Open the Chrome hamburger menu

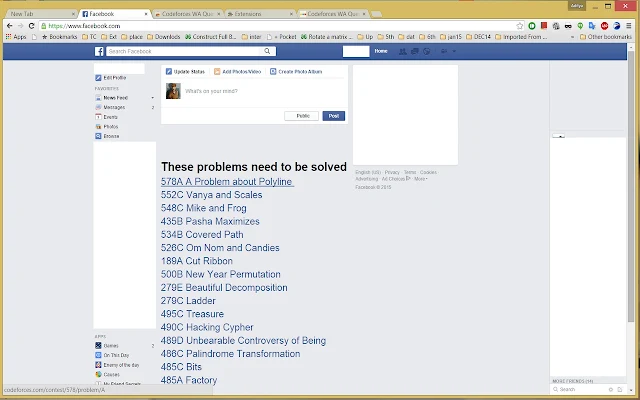click(629, 26)
